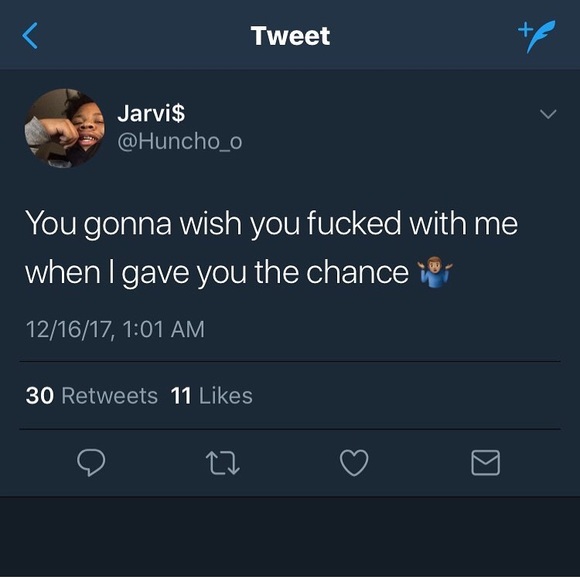Compose a new tweet with quill icon
Viewport: 580px width, 580px height.
537,36
